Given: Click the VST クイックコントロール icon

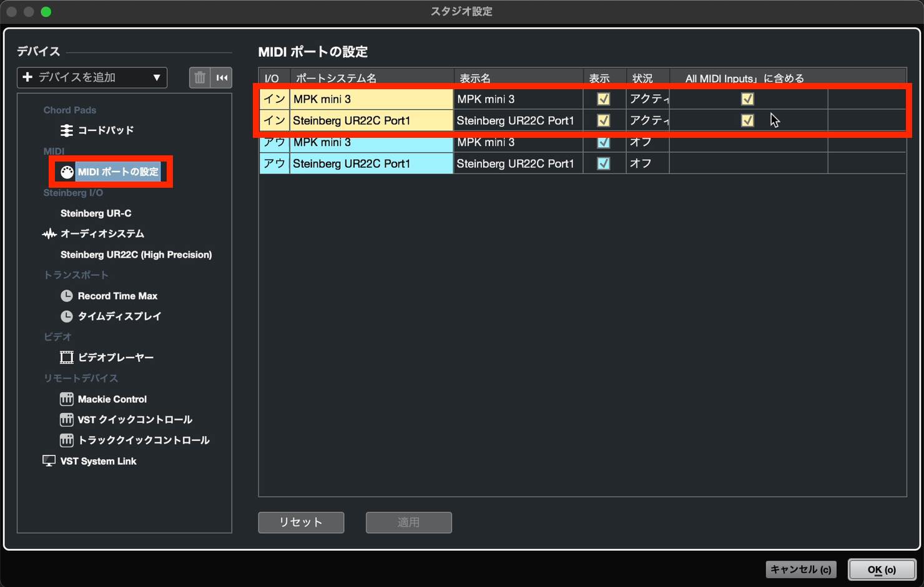Looking at the screenshot, I should (x=67, y=420).
